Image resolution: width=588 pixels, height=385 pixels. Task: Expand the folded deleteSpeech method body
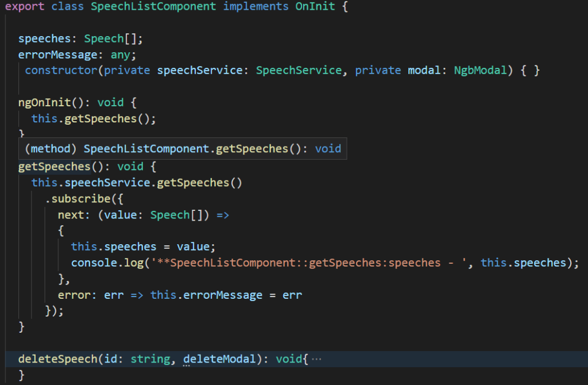point(317,359)
